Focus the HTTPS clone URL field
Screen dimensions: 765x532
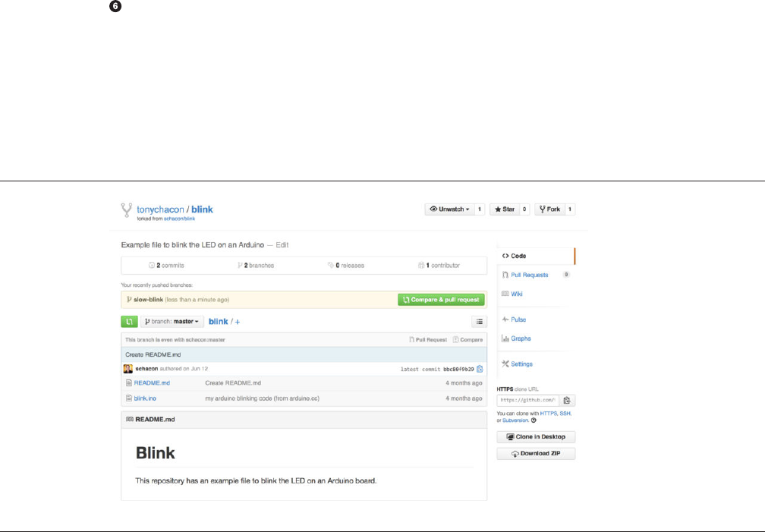(x=528, y=400)
